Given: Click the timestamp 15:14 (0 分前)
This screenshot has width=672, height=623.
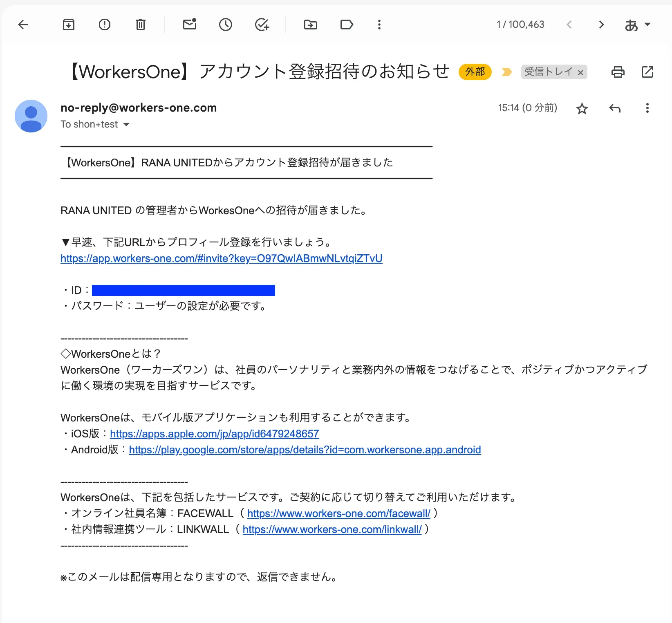Looking at the screenshot, I should coord(528,108).
